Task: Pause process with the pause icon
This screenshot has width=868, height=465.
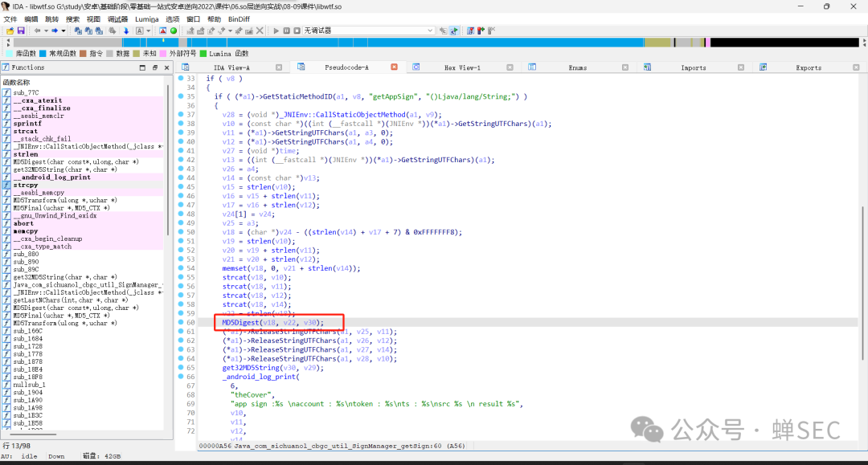Action: [x=286, y=31]
